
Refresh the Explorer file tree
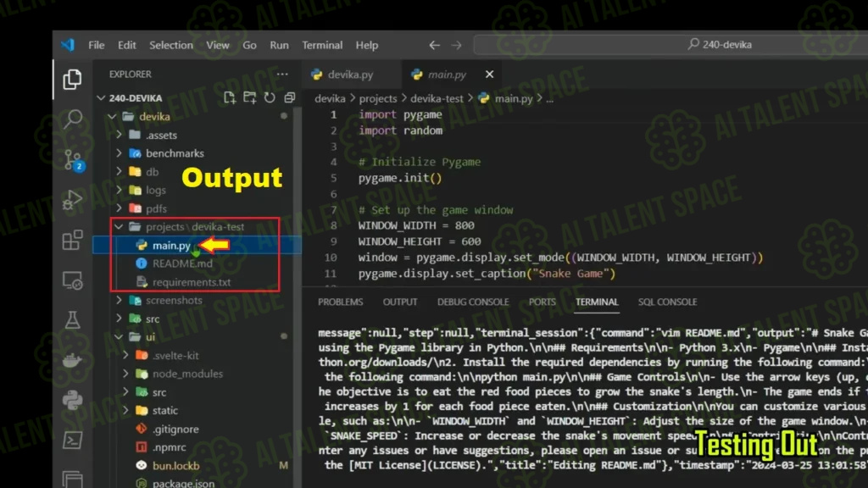click(270, 98)
